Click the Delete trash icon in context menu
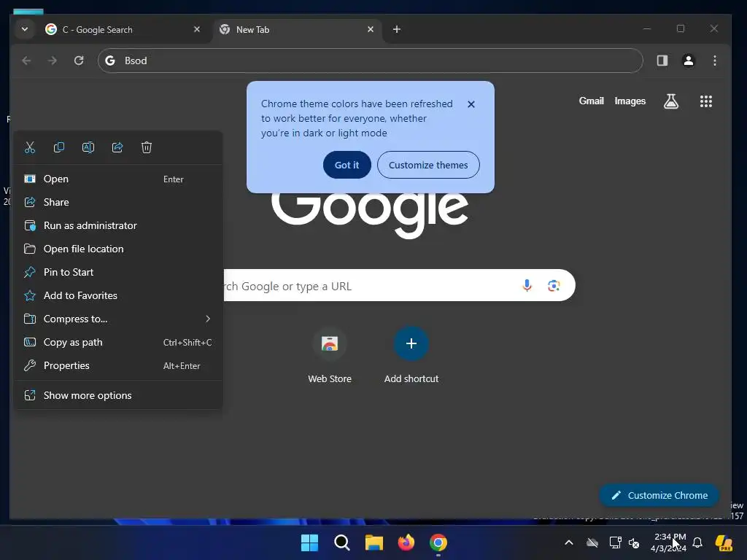Screen dimensions: 747x560 [x=147, y=147]
